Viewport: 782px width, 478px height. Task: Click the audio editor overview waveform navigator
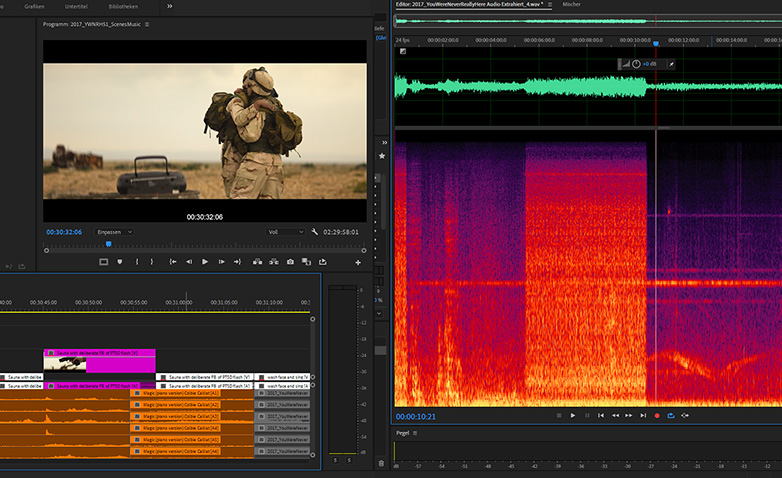pyautogui.click(x=588, y=21)
